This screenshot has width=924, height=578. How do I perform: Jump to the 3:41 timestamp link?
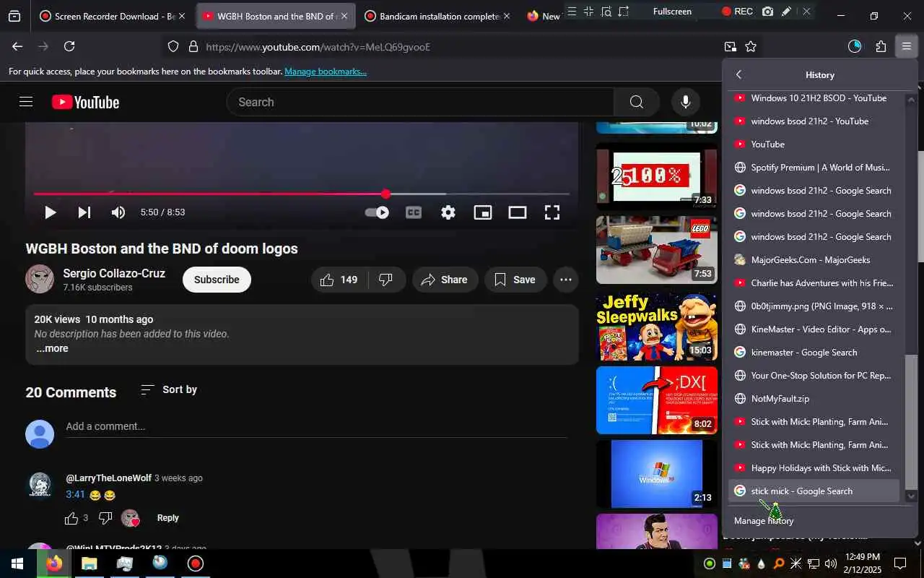(75, 495)
